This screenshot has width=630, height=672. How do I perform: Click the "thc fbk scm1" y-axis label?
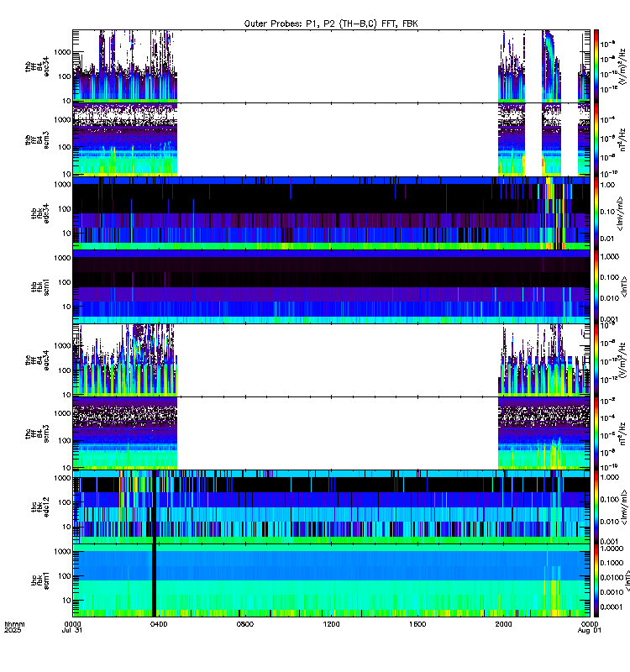(39, 580)
